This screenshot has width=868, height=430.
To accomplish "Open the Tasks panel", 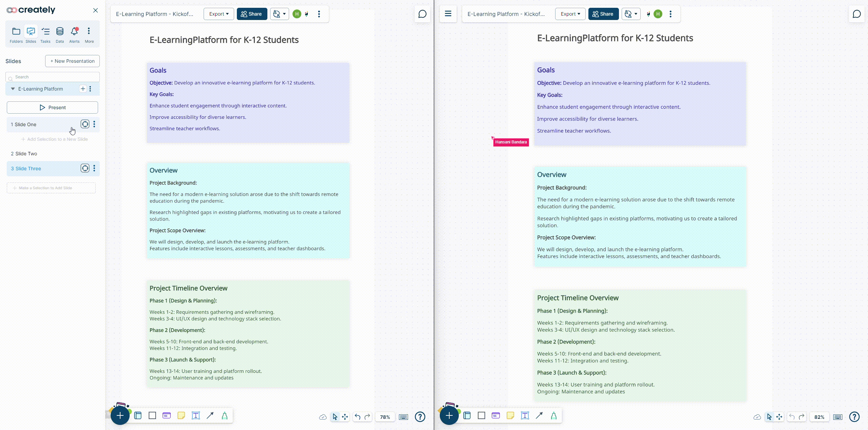I will pos(45,35).
